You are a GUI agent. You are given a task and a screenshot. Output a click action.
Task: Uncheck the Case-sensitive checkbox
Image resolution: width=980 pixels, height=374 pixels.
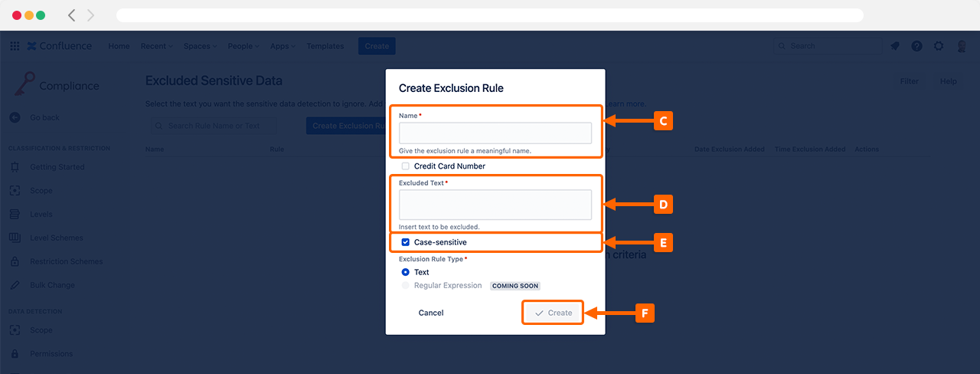(406, 242)
